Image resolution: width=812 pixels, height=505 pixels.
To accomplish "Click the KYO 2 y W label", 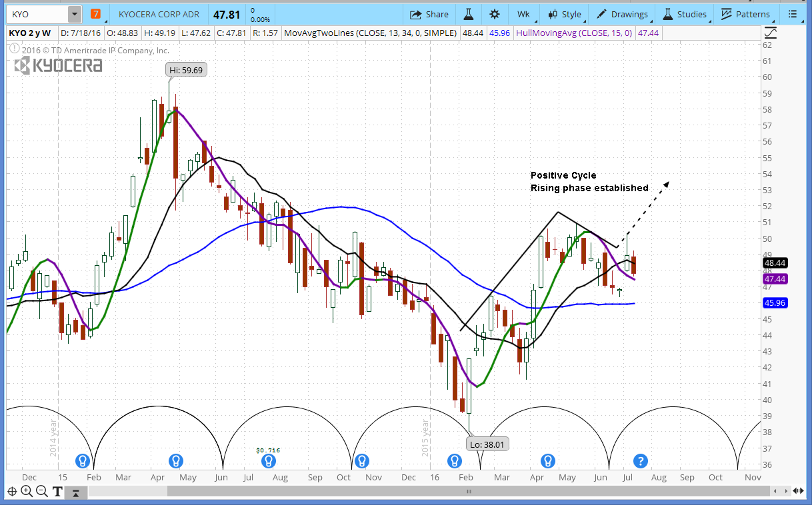I will click(31, 32).
